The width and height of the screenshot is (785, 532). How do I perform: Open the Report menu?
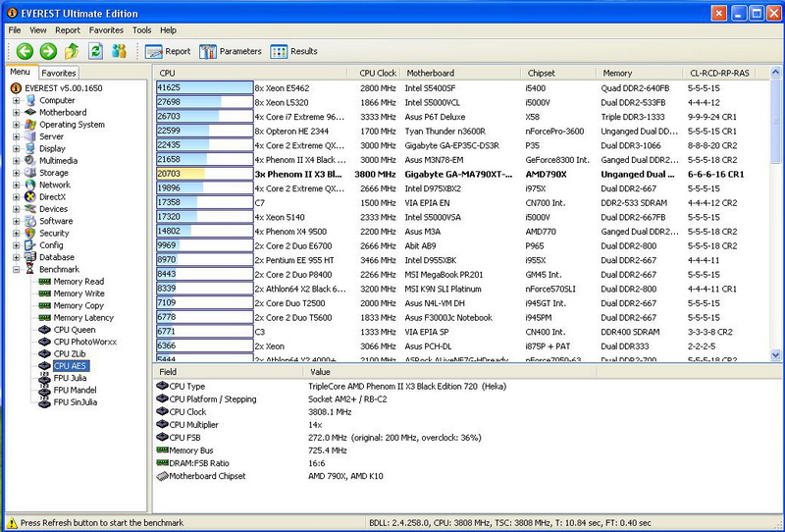coord(68,30)
